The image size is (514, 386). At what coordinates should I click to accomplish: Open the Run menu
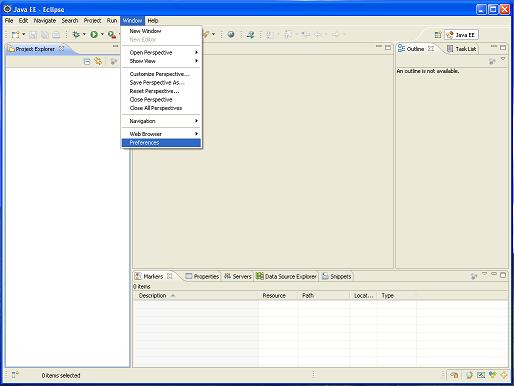[x=112, y=21]
